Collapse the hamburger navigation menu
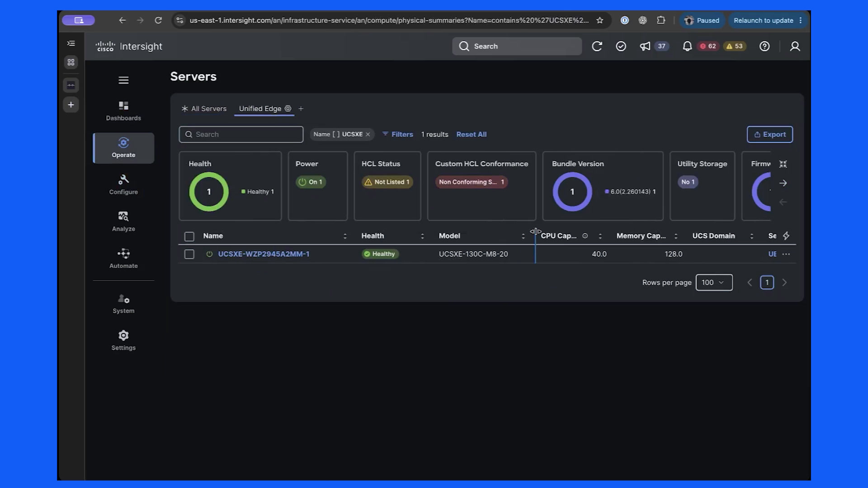Image resolution: width=868 pixels, height=488 pixels. click(123, 80)
